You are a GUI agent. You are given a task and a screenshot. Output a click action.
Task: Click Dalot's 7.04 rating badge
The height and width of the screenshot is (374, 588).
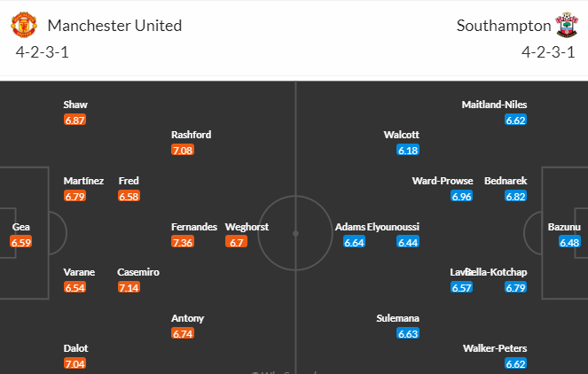pyautogui.click(x=75, y=363)
